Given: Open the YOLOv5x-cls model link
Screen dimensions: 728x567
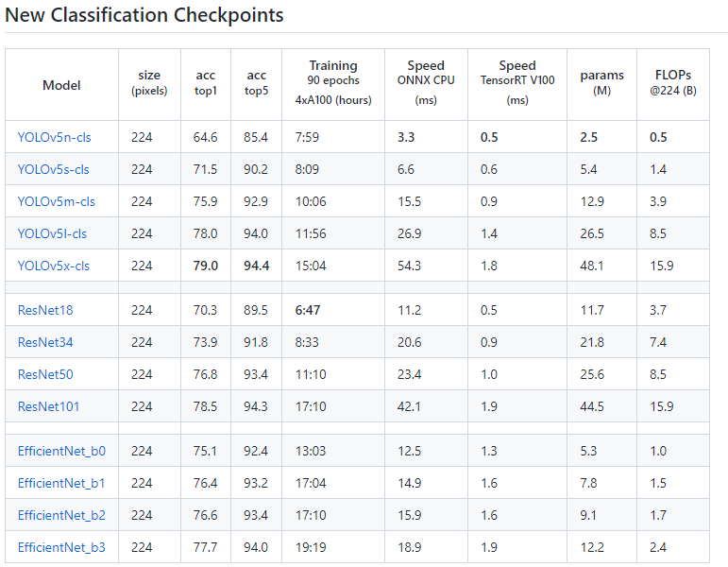Looking at the screenshot, I should click(x=54, y=266).
